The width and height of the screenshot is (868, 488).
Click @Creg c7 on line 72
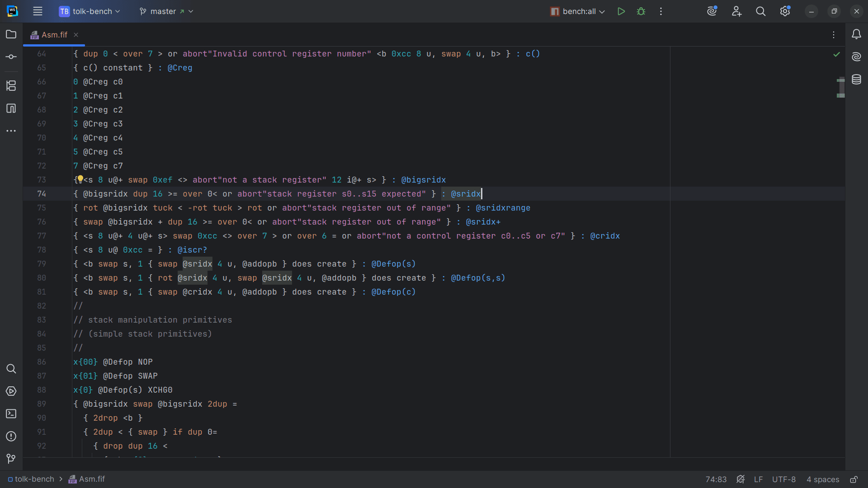[103, 166]
